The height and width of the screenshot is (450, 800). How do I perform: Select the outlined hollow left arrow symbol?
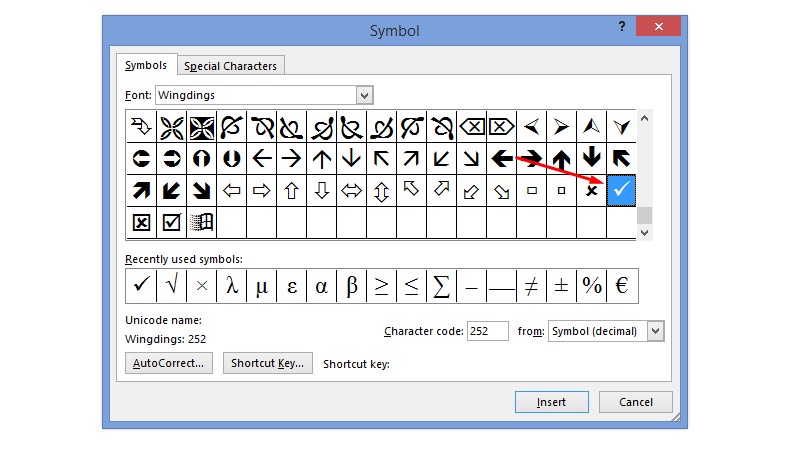click(x=232, y=190)
